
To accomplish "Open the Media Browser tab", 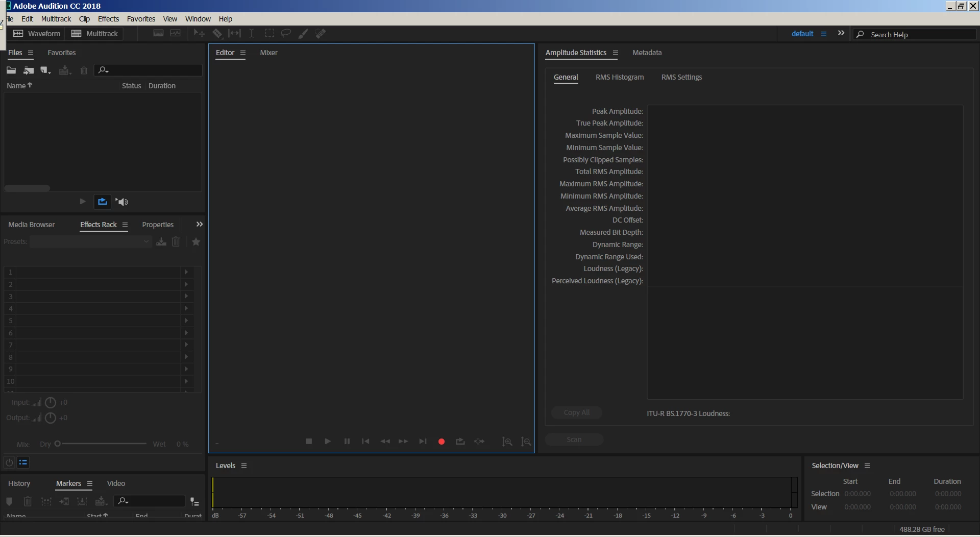I will 32,225.
